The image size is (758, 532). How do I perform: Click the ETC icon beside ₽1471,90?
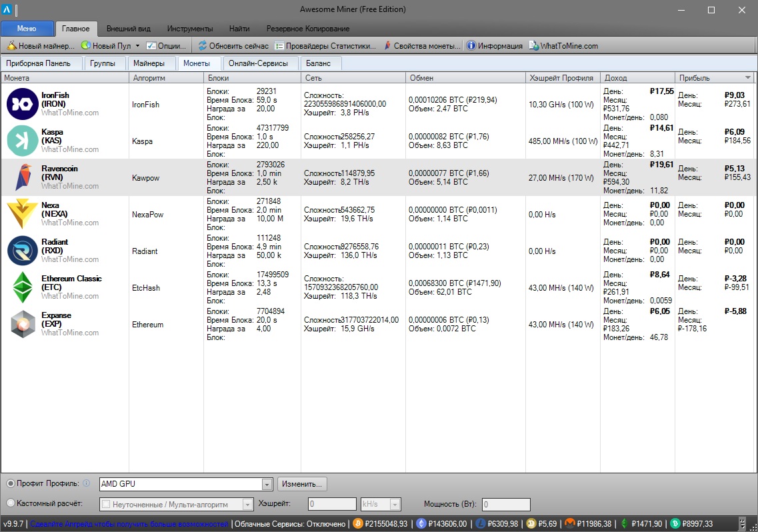(x=625, y=524)
